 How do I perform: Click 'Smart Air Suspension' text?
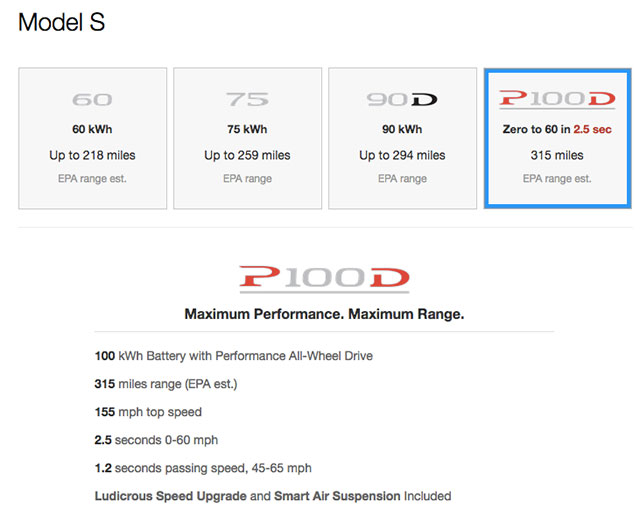[x=337, y=496]
